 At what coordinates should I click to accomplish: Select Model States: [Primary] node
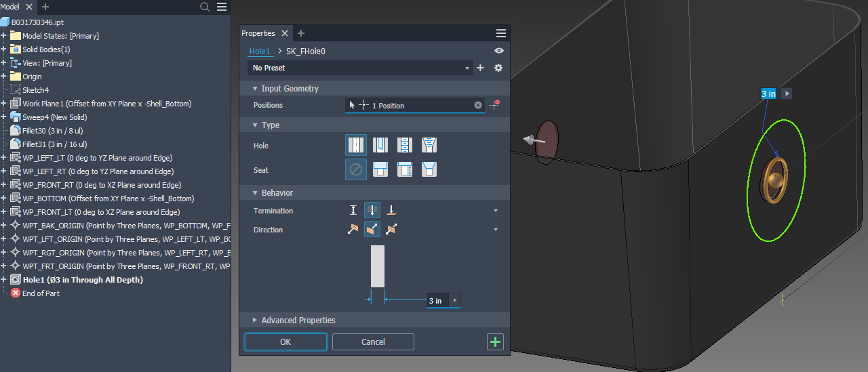pyautogui.click(x=60, y=35)
